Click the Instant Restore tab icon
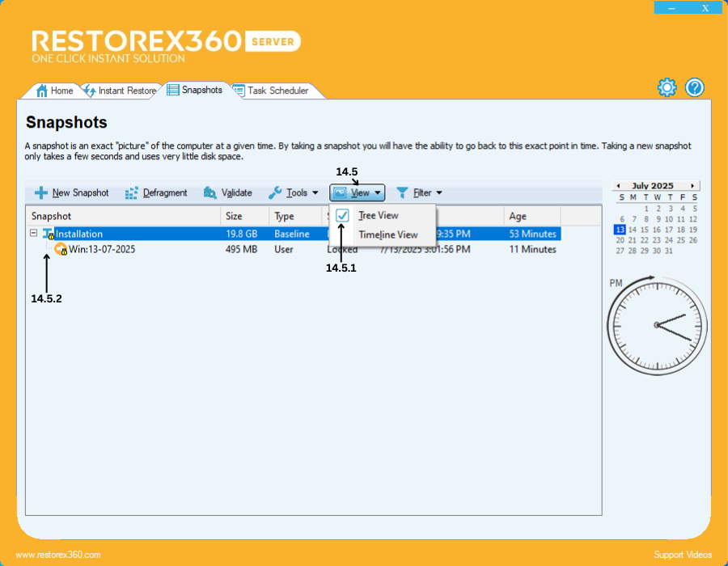This screenshot has width=728, height=566. click(x=90, y=91)
